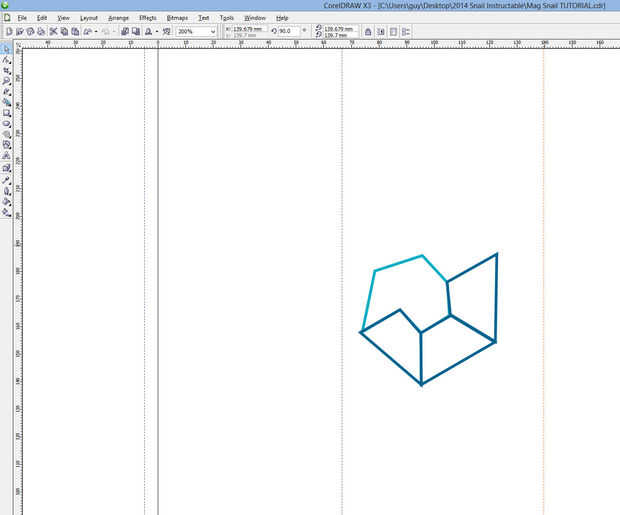Open the File menu

22,18
